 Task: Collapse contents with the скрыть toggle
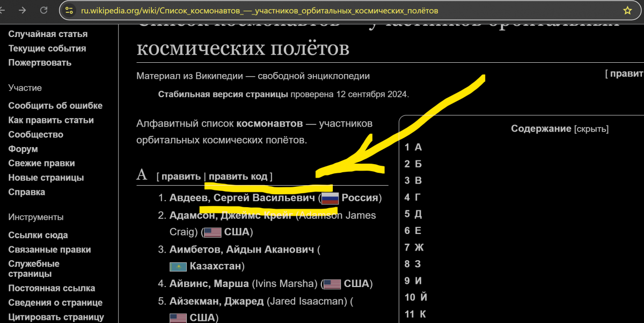coord(591,129)
